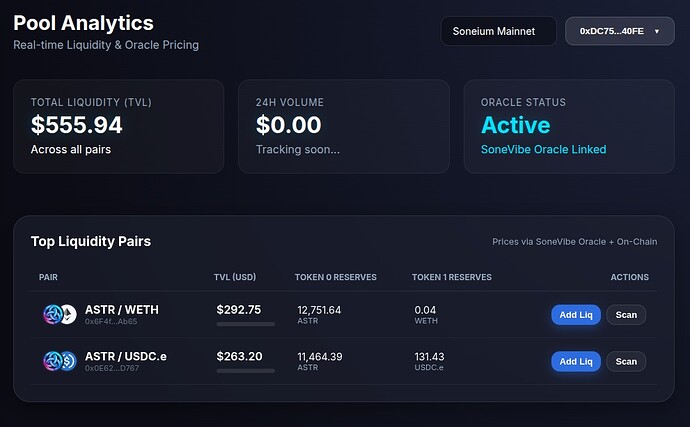Click the TVL (USD) column header
The image size is (690, 427).
[x=236, y=277]
